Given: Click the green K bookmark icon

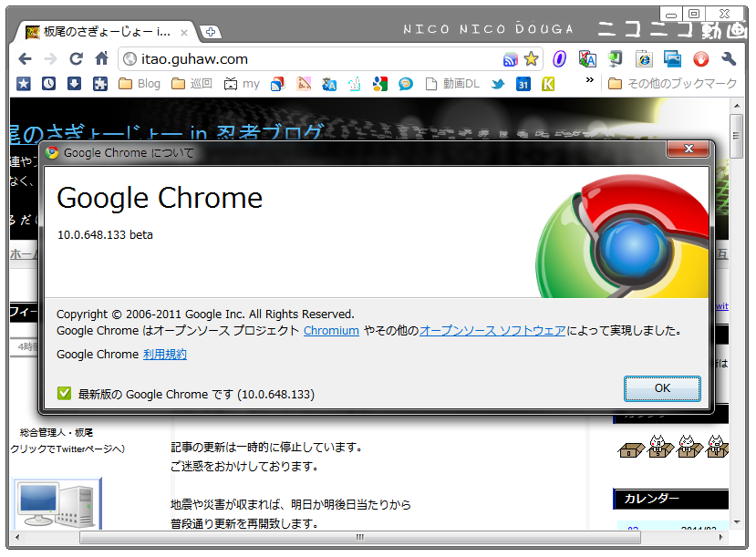Looking at the screenshot, I should [x=548, y=84].
